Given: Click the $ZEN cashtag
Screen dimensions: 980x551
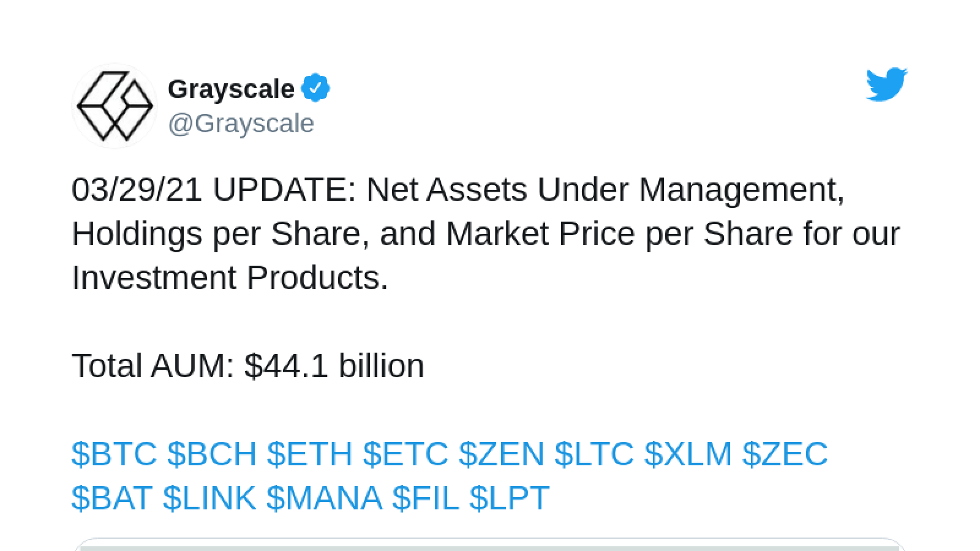Looking at the screenshot, I should point(502,454).
